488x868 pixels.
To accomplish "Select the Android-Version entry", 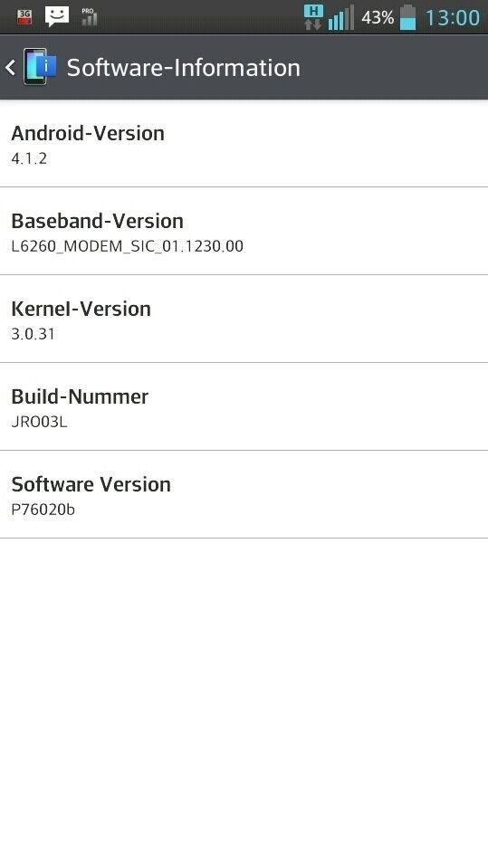I will coord(244,143).
